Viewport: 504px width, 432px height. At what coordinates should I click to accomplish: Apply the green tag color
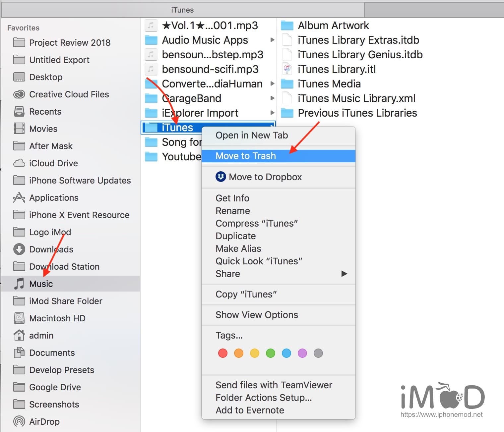point(271,353)
